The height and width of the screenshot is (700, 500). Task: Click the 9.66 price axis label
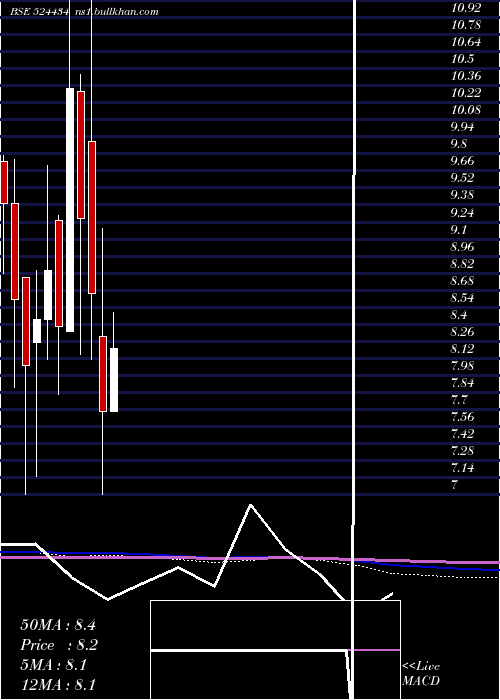[462, 161]
